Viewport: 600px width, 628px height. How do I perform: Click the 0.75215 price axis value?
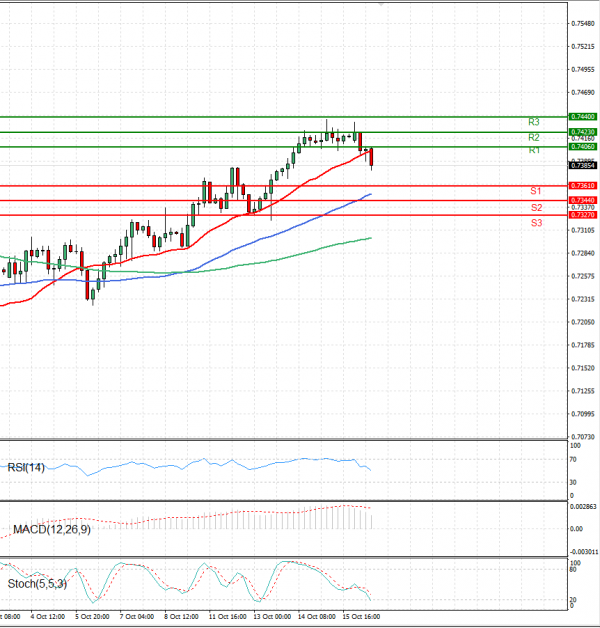pyautogui.click(x=583, y=46)
